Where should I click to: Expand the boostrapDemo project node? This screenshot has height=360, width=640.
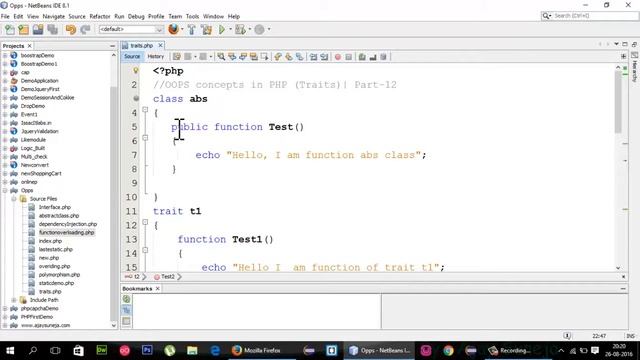(5, 55)
